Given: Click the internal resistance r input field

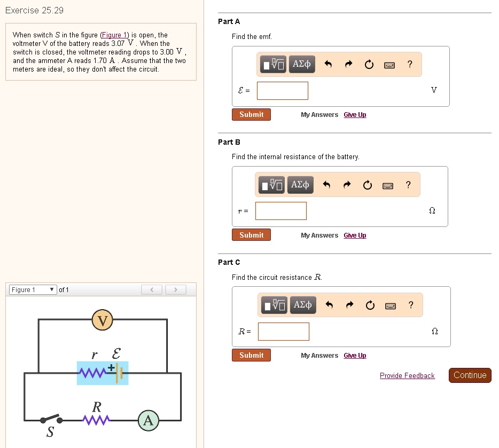Looking at the screenshot, I should [281, 211].
